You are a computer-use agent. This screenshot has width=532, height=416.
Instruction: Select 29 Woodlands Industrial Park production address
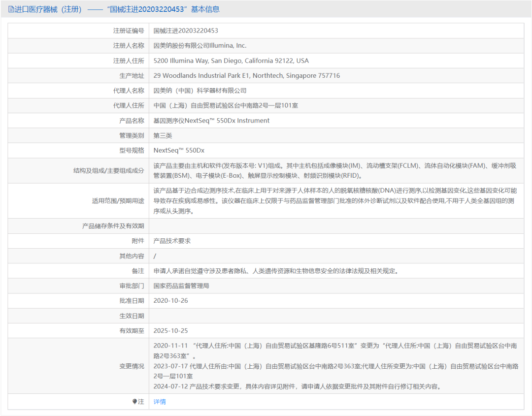pyautogui.click(x=247, y=76)
